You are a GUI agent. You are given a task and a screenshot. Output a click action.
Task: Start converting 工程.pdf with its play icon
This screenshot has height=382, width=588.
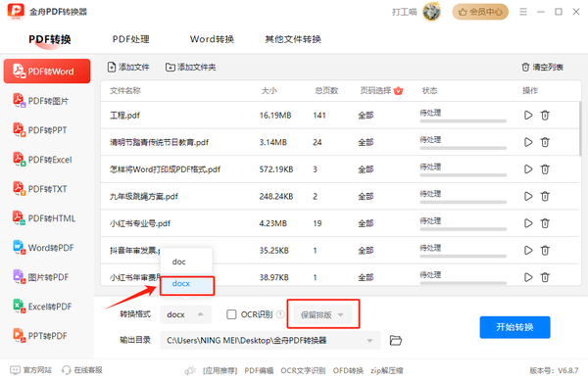[528, 115]
